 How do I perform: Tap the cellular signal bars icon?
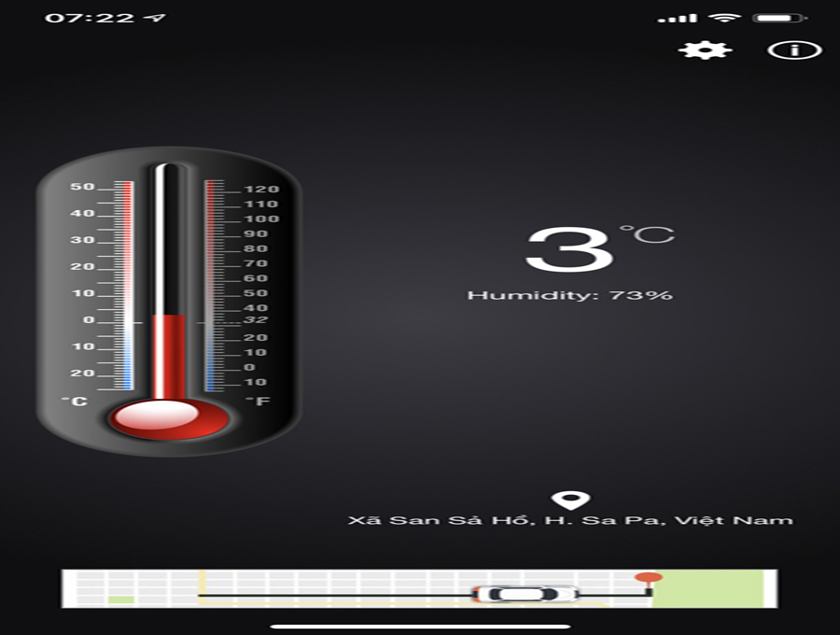pyautogui.click(x=678, y=19)
